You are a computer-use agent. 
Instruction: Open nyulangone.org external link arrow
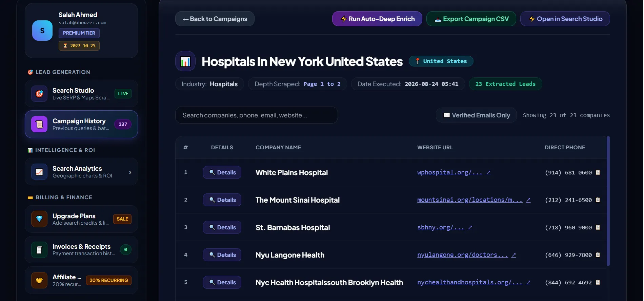point(514,255)
